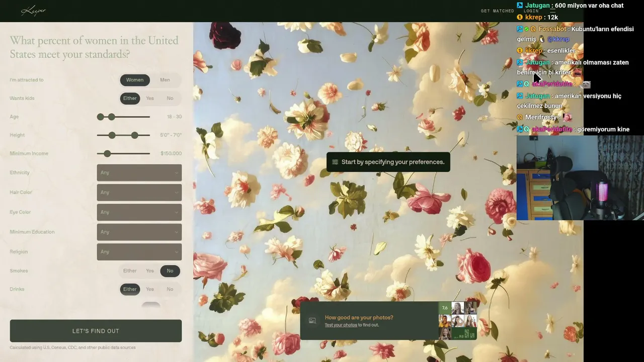Screen dimensions: 644x362
Task: Click the sliders icon beside the preferences prompt
Action: tap(335, 162)
